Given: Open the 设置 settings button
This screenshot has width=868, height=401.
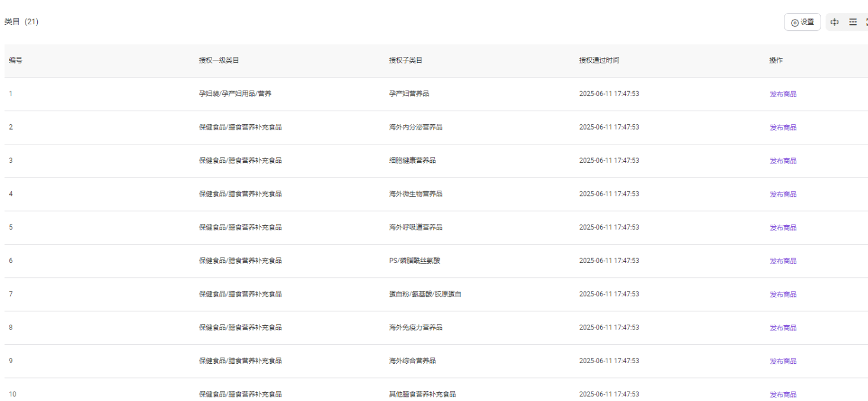Looking at the screenshot, I should tap(802, 22).
